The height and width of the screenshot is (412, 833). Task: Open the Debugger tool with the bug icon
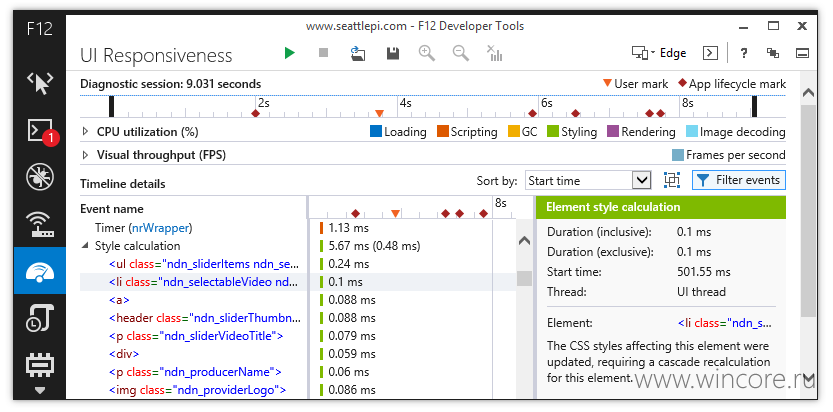(x=40, y=177)
